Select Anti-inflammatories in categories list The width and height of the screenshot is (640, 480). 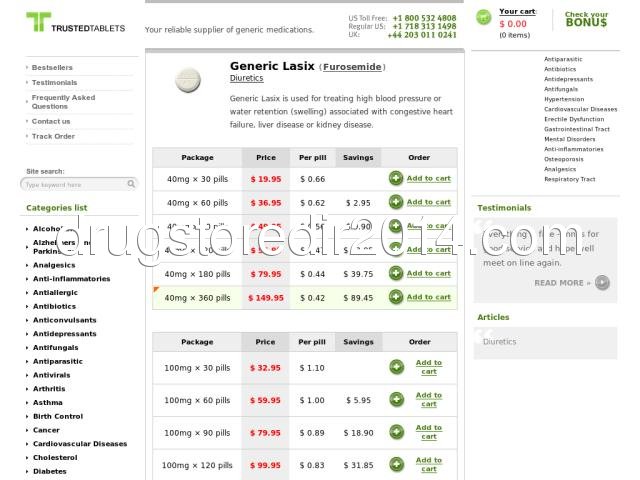pyautogui.click(x=71, y=279)
